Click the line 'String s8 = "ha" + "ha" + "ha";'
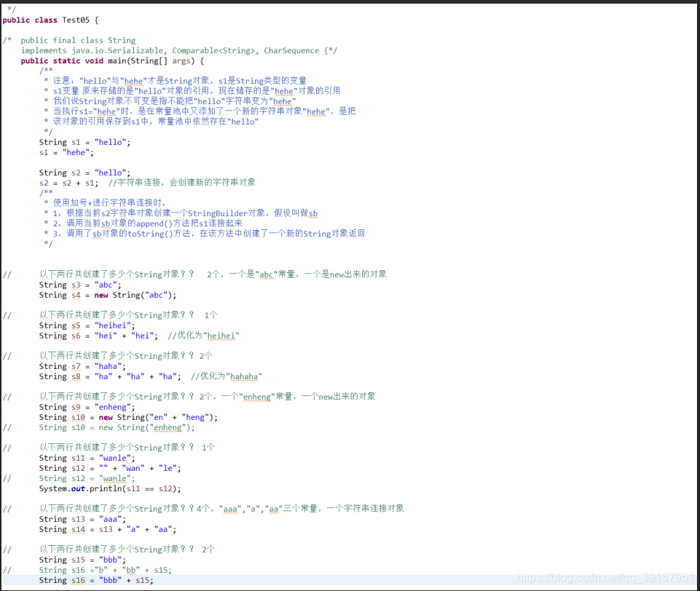Image resolution: width=700 pixels, height=591 pixels. tap(110, 376)
